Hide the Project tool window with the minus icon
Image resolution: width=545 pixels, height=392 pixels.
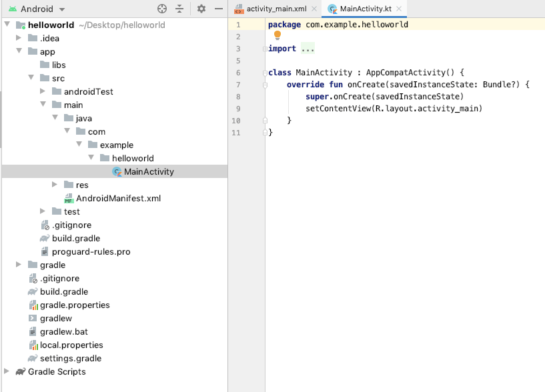pos(219,10)
